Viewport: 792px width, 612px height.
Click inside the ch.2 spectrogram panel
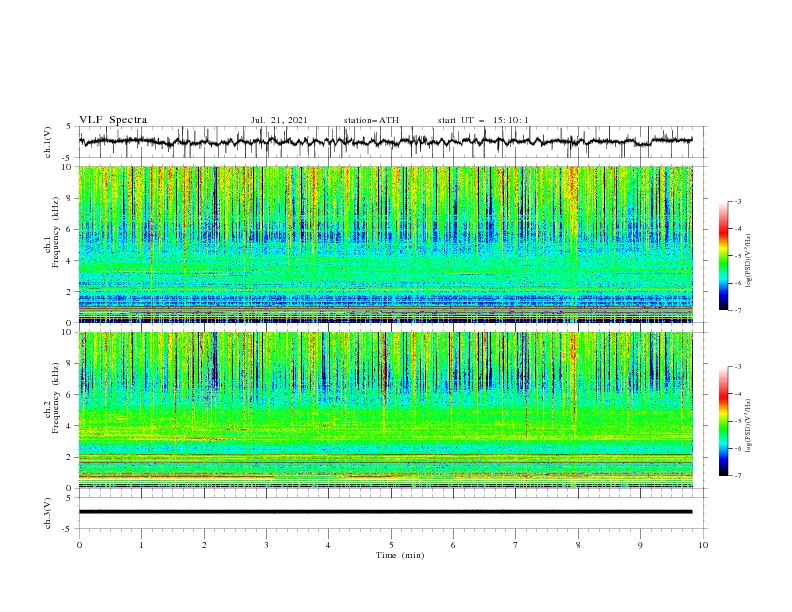point(385,410)
